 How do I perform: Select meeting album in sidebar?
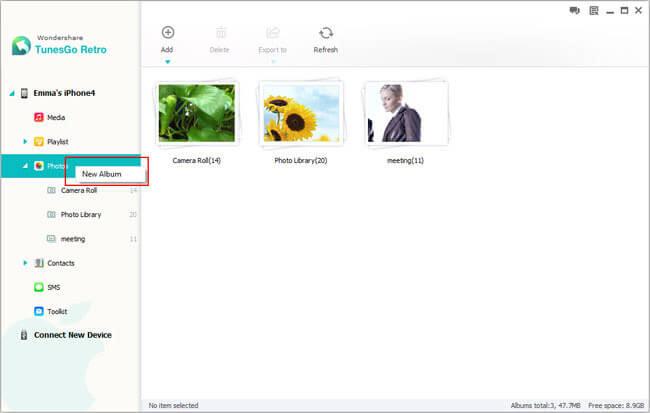[x=73, y=239]
